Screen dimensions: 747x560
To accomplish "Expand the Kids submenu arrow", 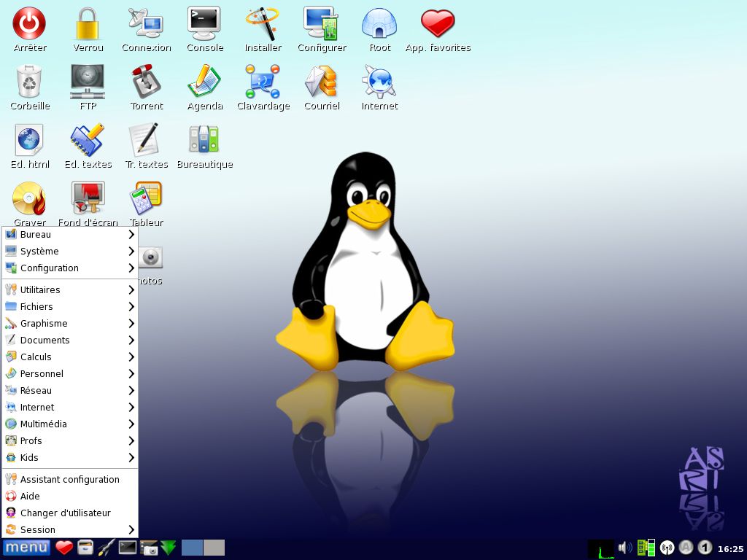I will coord(131,458).
